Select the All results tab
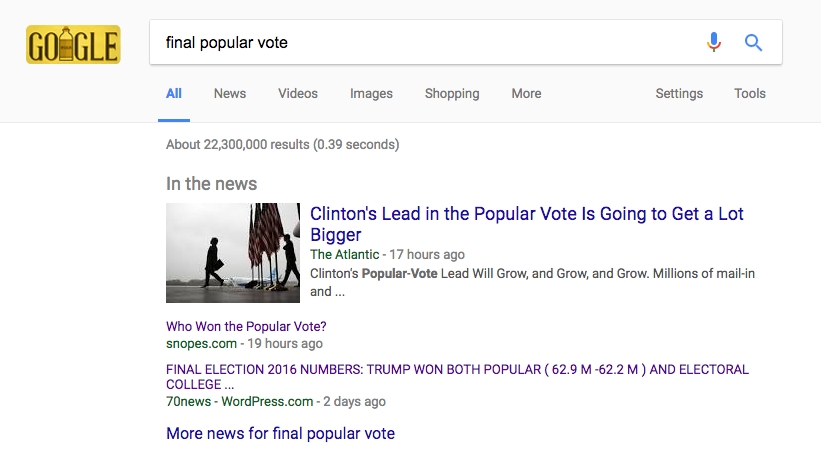This screenshot has width=821, height=463. coord(174,94)
